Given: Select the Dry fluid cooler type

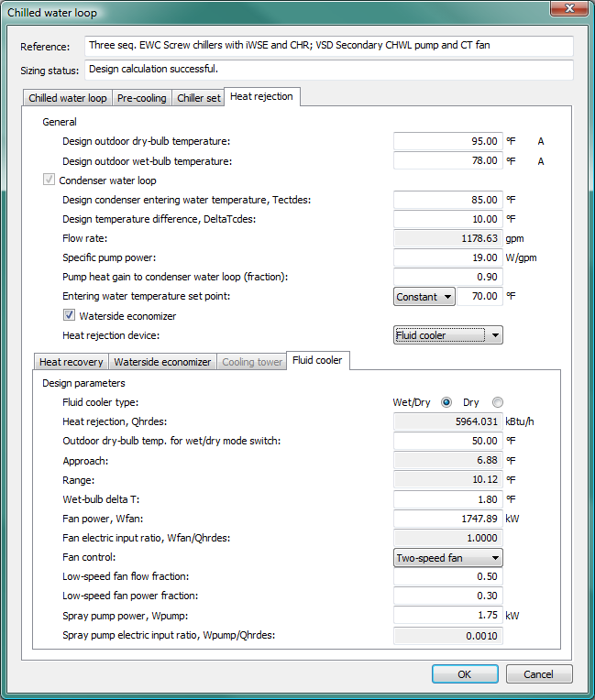Looking at the screenshot, I should click(x=498, y=402).
